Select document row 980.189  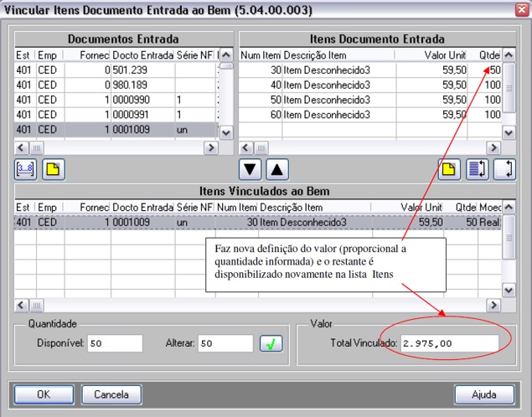(x=116, y=85)
